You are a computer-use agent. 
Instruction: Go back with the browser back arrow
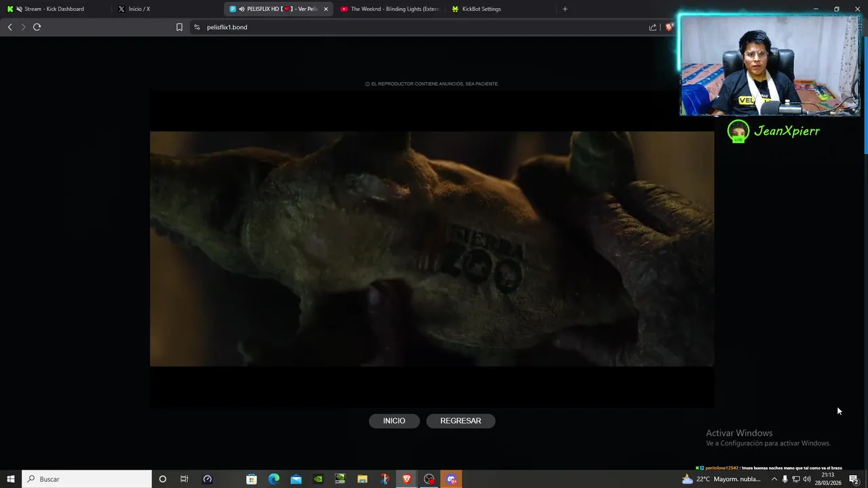coord(9,27)
